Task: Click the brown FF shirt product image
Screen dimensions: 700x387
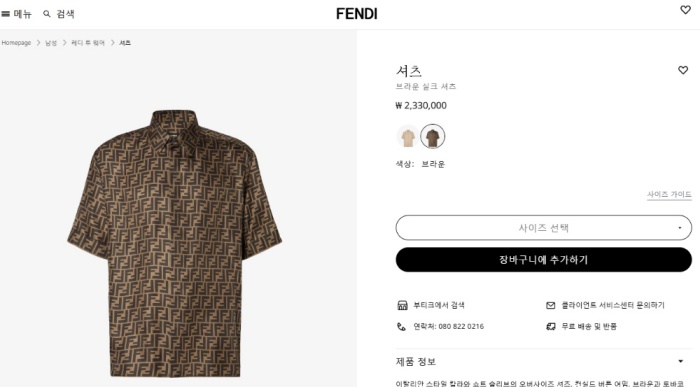Action: click(175, 243)
